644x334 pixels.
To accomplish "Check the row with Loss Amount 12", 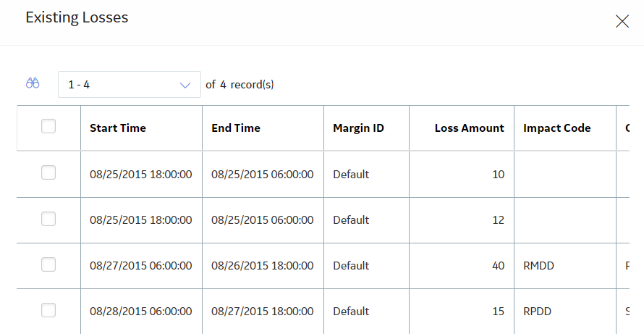I will (x=48, y=219).
